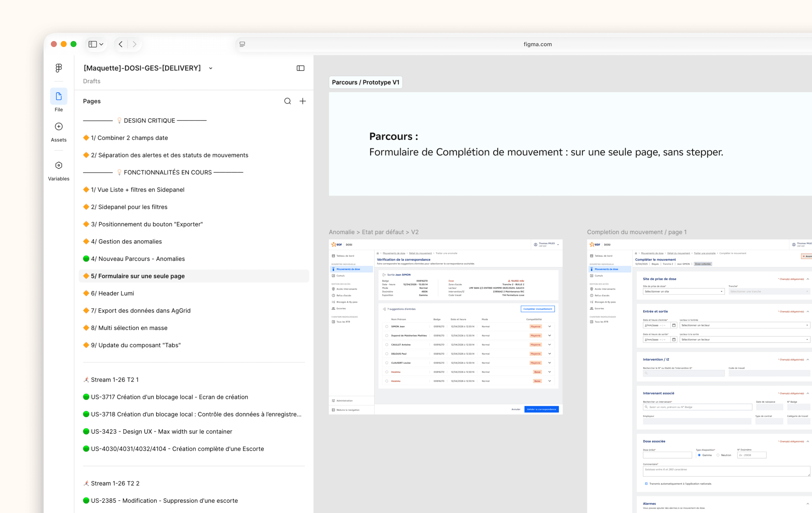Open page 1/ Combiner 2 champs date
Image resolution: width=812 pixels, height=513 pixels.
pyautogui.click(x=194, y=138)
